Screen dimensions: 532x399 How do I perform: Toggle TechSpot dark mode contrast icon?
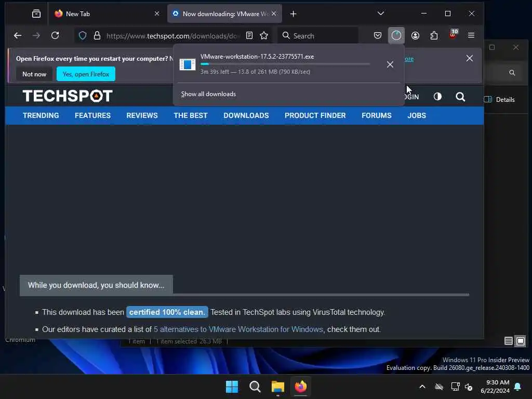437,97
